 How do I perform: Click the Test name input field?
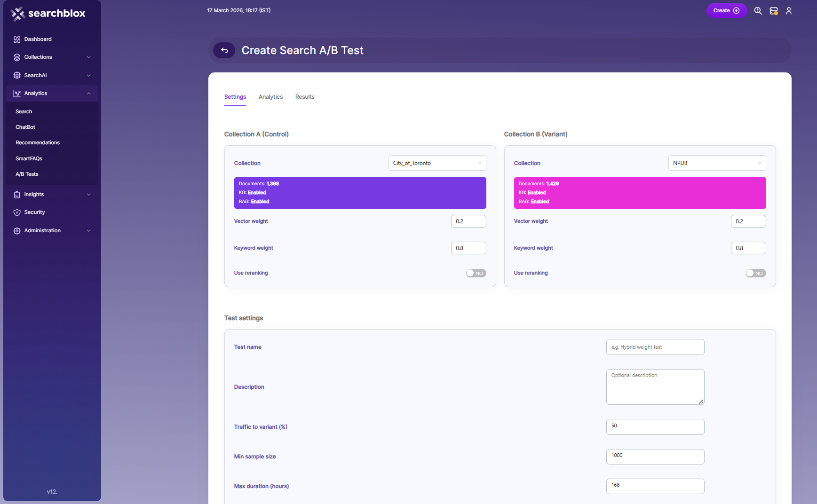655,347
